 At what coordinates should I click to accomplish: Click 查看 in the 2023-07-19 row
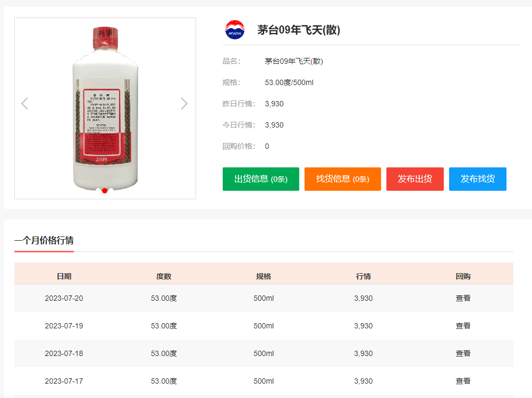[x=462, y=326]
